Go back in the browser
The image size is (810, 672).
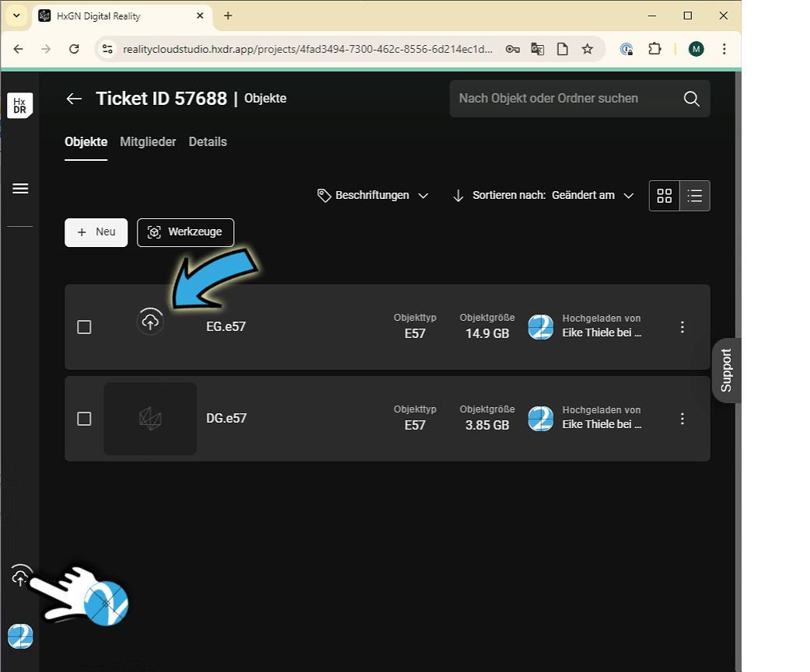tap(18, 49)
